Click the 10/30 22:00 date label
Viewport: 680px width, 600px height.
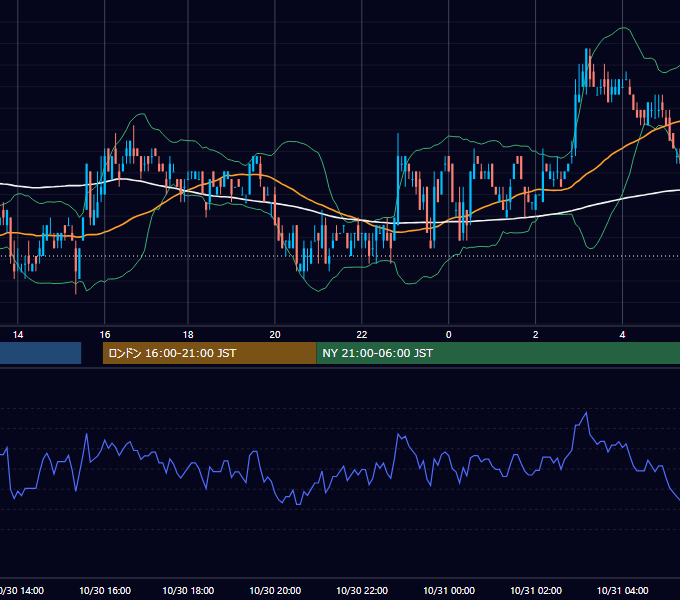tap(362, 590)
